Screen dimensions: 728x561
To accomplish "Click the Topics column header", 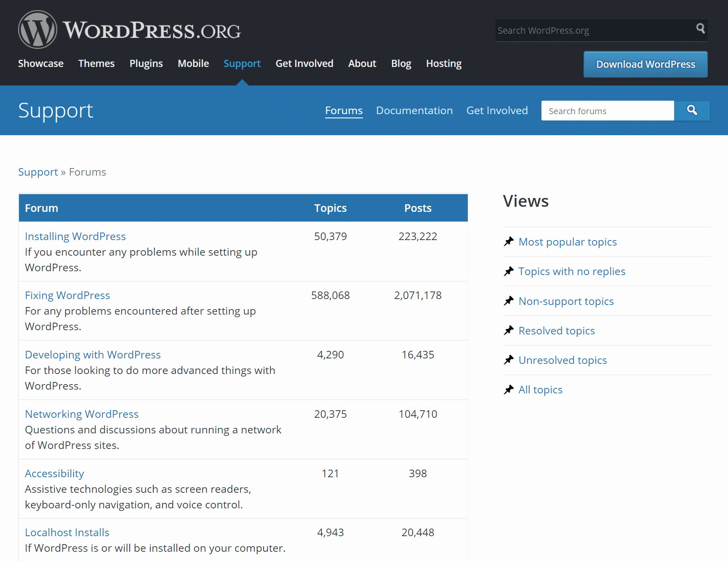I will coord(331,208).
